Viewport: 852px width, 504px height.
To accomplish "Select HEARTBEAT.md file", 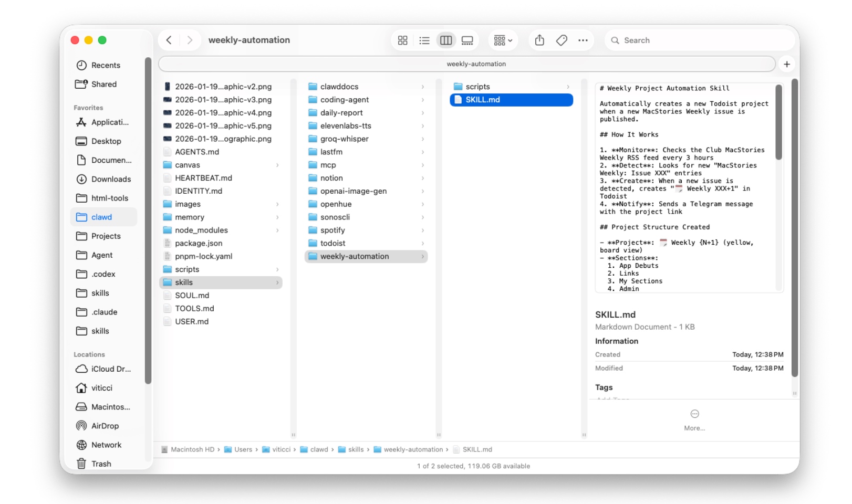I will tap(221, 178).
